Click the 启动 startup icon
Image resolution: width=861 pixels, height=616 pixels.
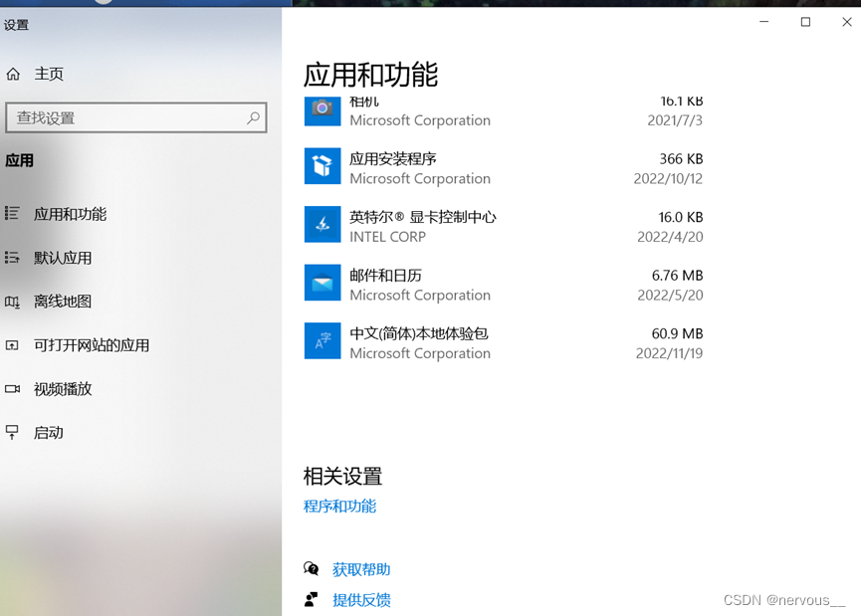coord(12,433)
